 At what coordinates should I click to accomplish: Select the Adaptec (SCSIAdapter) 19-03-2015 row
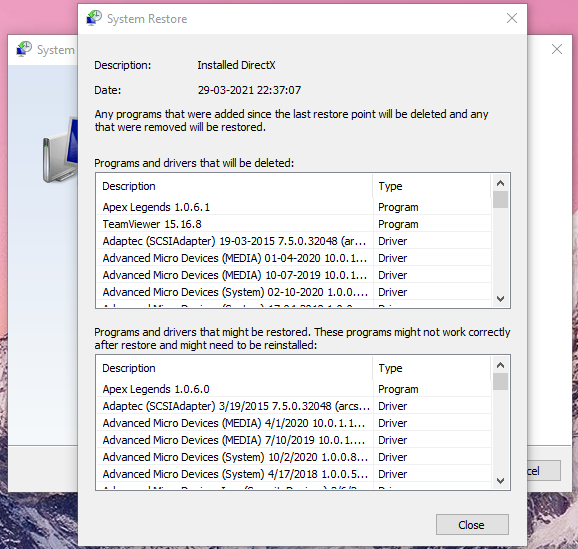294,241
